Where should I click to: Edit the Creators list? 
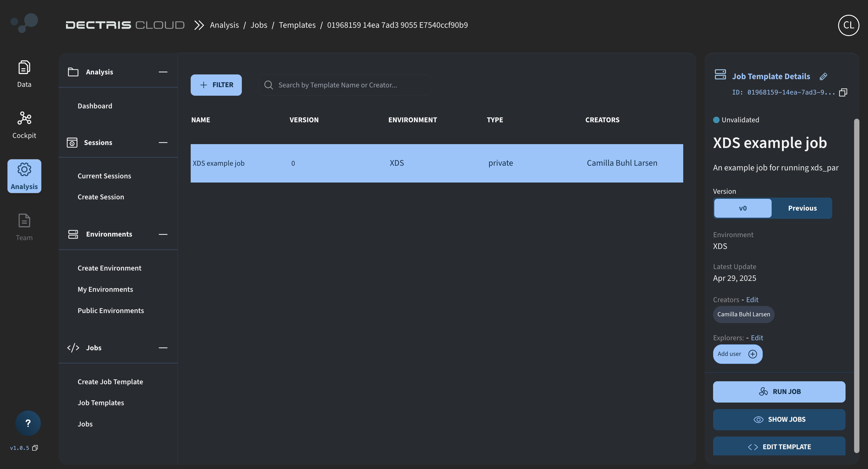pos(752,300)
